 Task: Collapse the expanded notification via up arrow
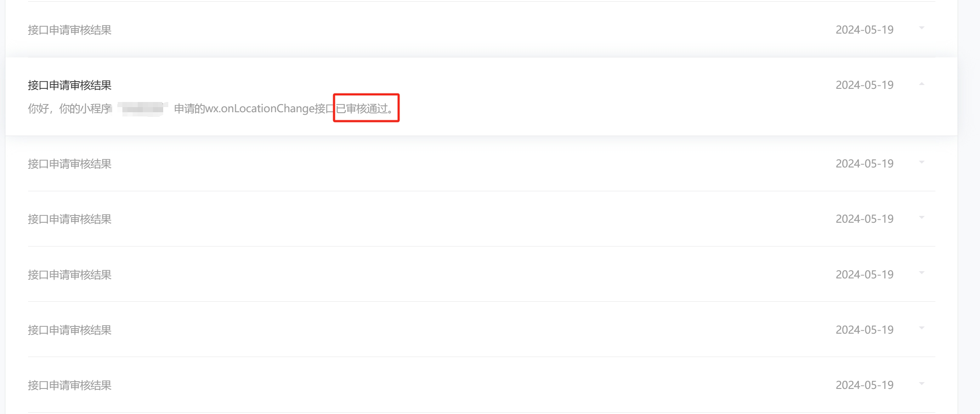click(921, 84)
